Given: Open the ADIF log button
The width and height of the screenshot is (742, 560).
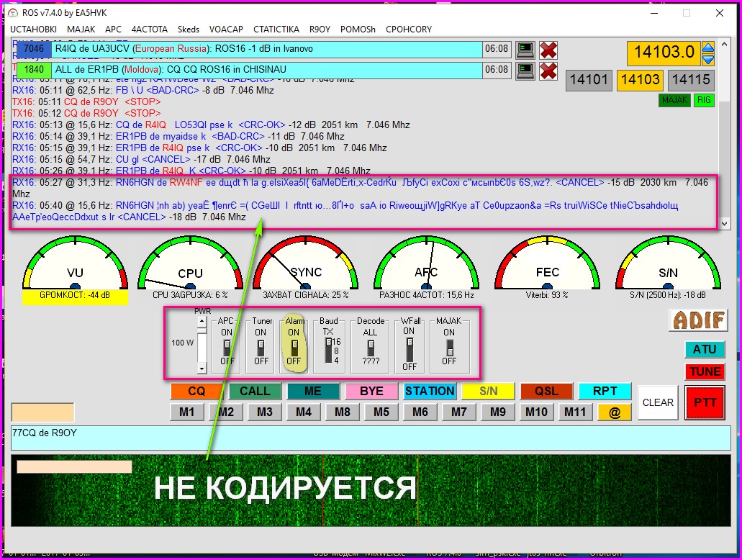Looking at the screenshot, I should 697,320.
